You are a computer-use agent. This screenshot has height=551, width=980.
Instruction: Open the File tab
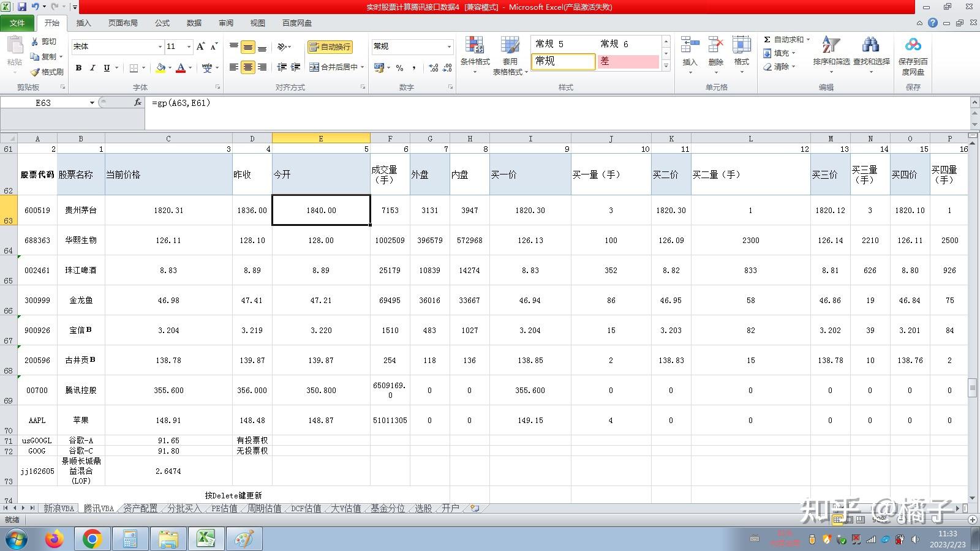[17, 23]
